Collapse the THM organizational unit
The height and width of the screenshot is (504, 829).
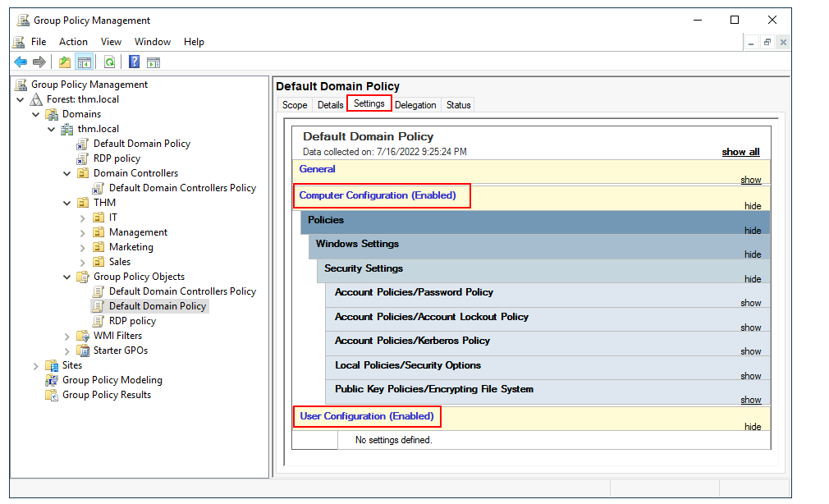66,203
